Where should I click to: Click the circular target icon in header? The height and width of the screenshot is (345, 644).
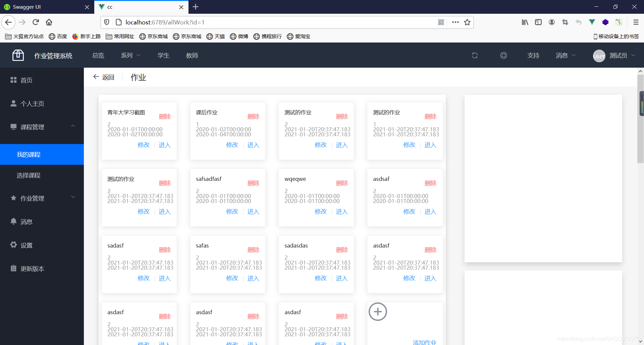[503, 55]
